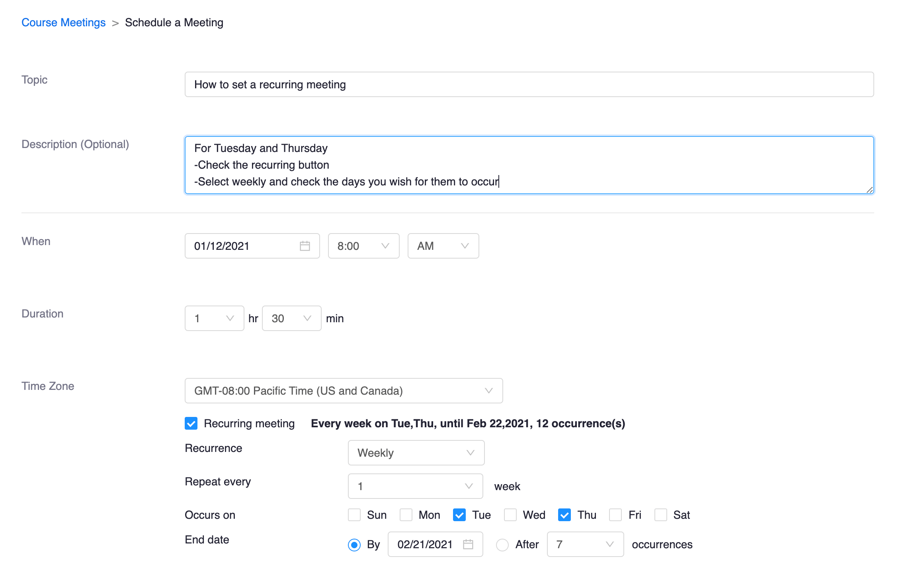Image resolution: width=914 pixels, height=588 pixels.
Task: Go to Course Meetings breadcrumb link
Action: (x=64, y=23)
